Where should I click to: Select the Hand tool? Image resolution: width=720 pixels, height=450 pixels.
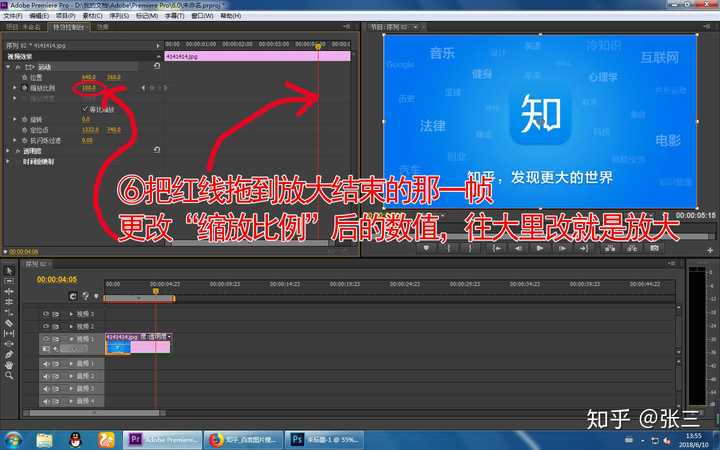[9, 365]
